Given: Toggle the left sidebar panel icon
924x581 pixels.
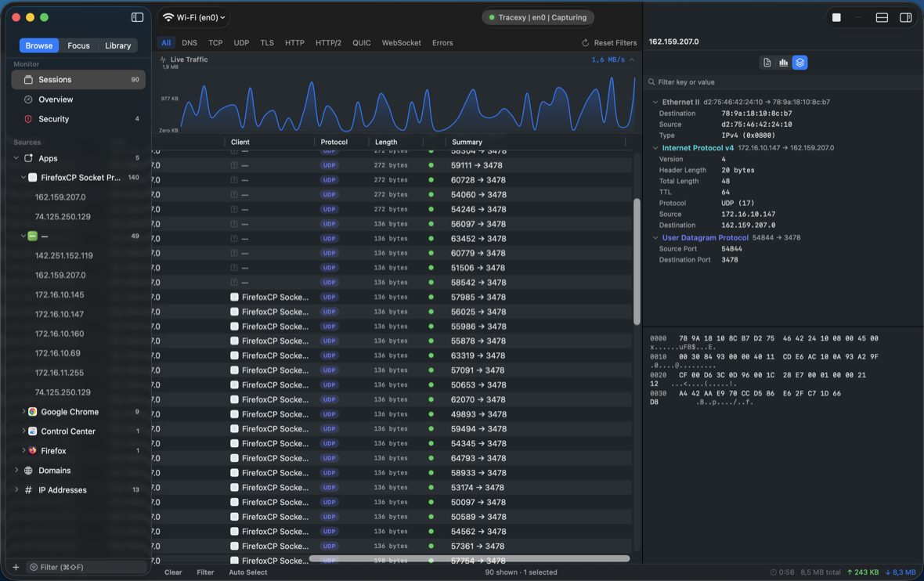Looking at the screenshot, I should point(137,17).
